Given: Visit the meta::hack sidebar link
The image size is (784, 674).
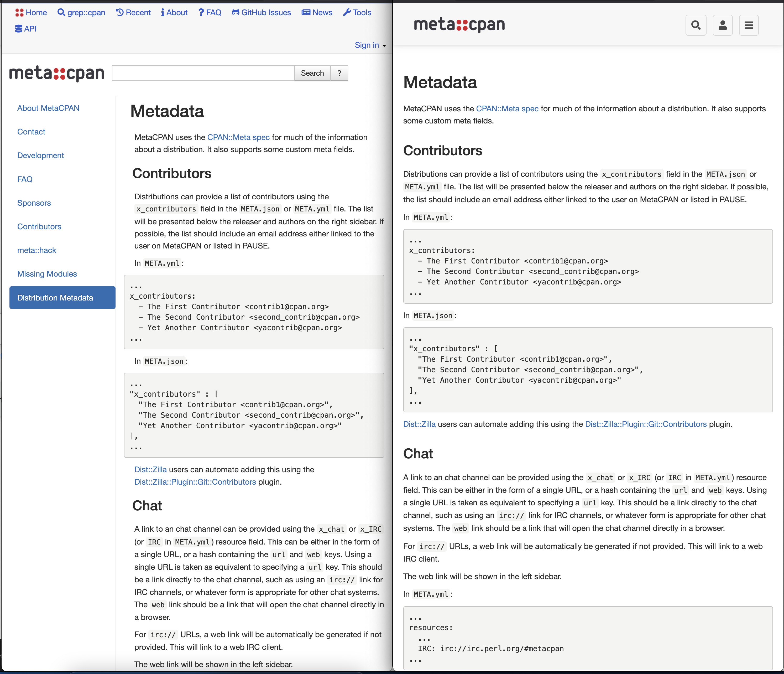Looking at the screenshot, I should (x=37, y=250).
